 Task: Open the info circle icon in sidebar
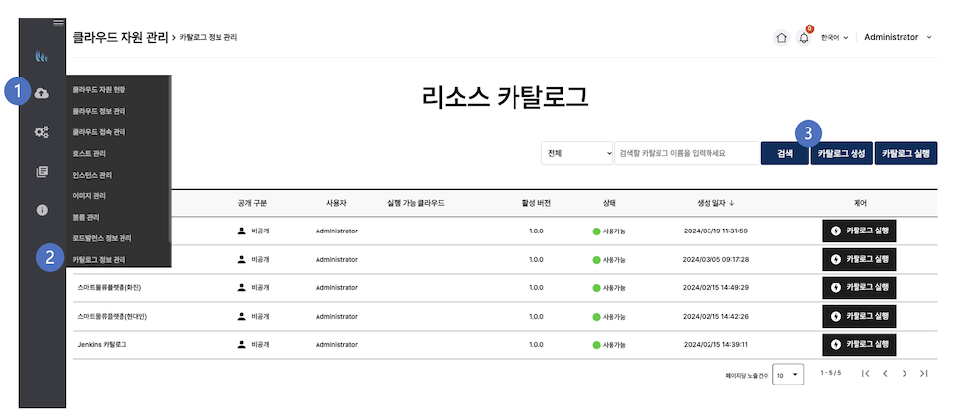click(x=42, y=210)
